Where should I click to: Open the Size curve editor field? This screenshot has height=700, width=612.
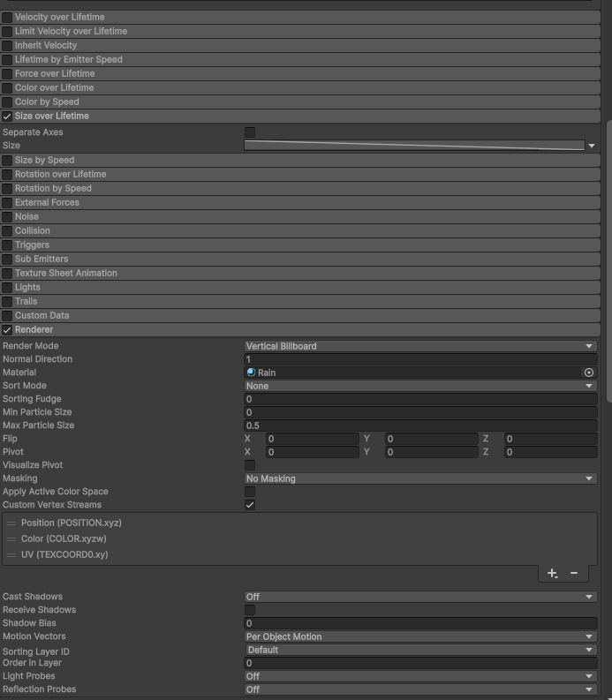414,146
